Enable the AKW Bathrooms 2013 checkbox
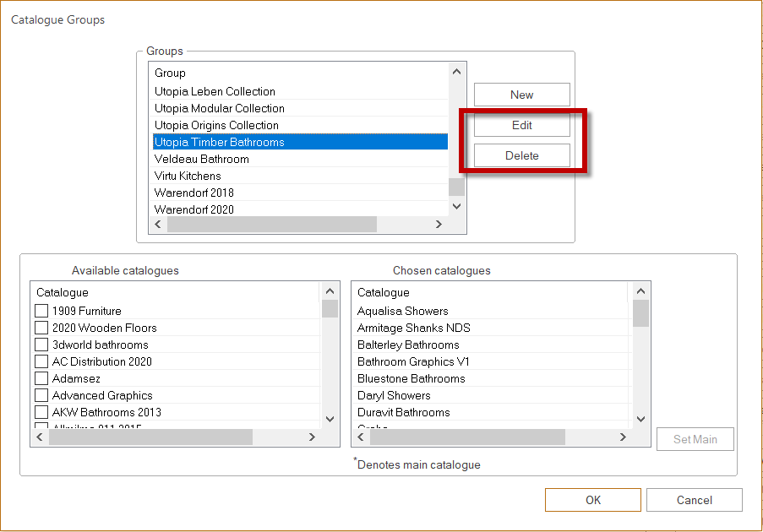 41,412
